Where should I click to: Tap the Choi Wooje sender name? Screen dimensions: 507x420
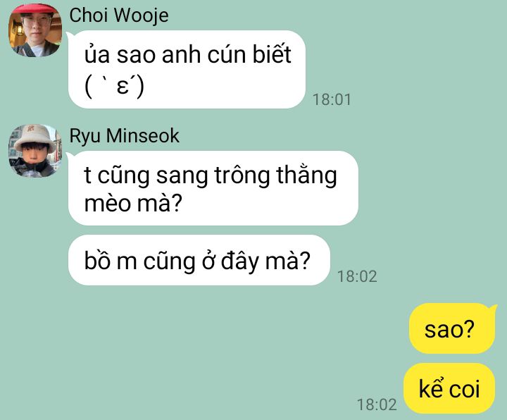[x=119, y=16]
